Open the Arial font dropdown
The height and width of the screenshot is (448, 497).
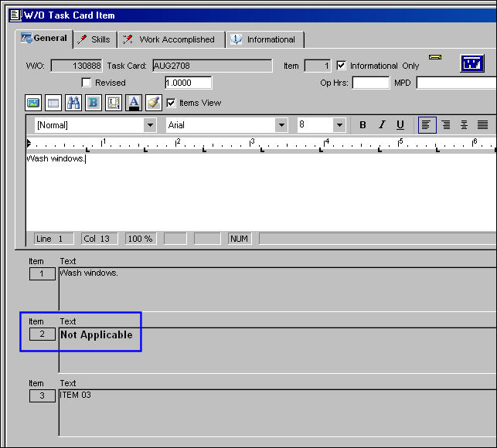click(281, 125)
